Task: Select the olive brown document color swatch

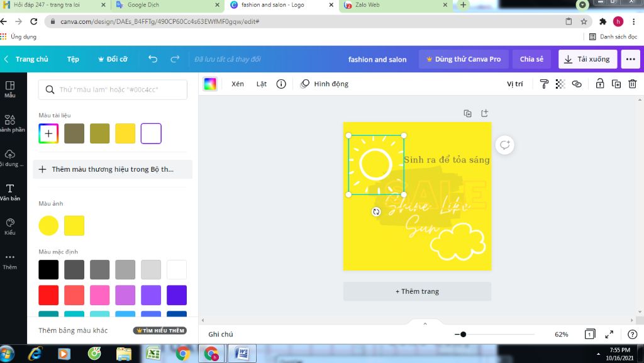Action: [x=74, y=133]
